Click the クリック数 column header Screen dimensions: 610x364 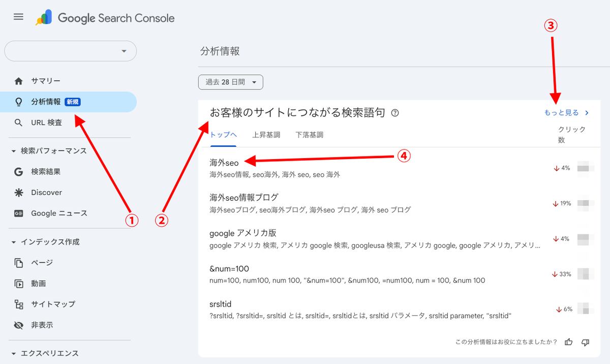tap(572, 135)
